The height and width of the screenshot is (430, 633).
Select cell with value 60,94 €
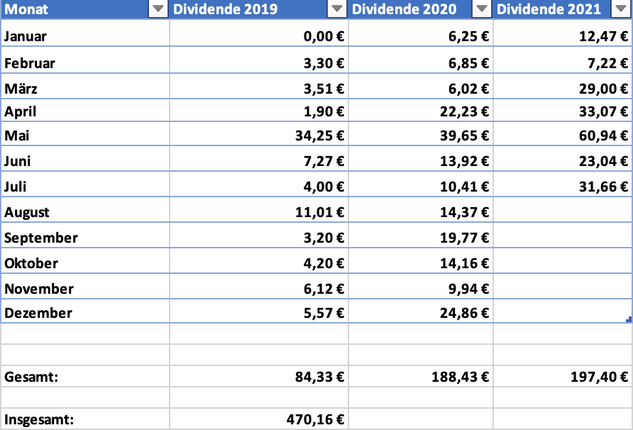pos(563,134)
